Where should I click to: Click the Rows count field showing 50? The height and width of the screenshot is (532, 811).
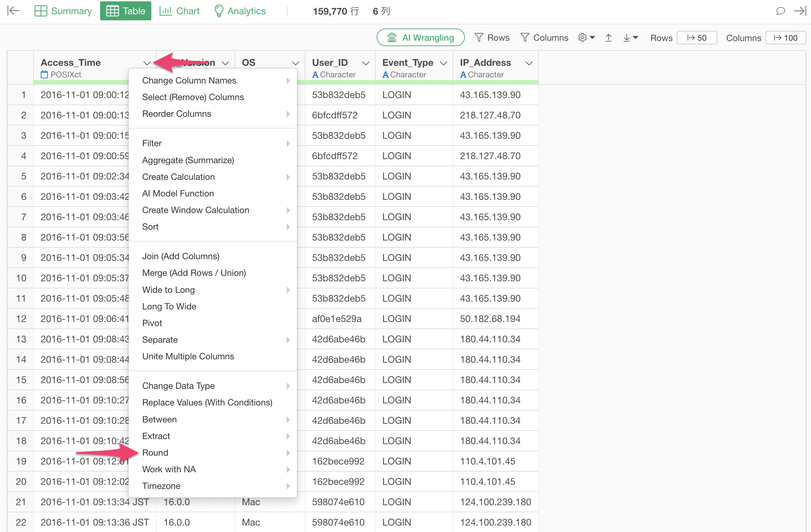pos(697,37)
